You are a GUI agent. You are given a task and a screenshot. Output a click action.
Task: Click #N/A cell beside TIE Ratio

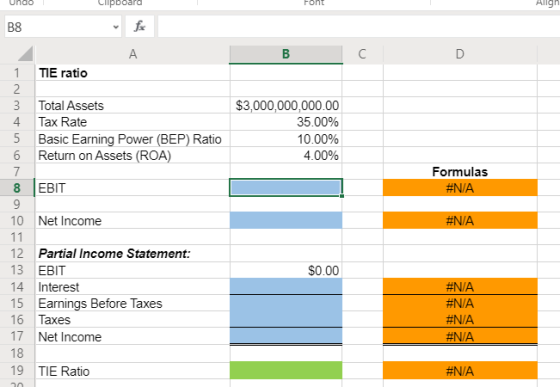click(460, 370)
